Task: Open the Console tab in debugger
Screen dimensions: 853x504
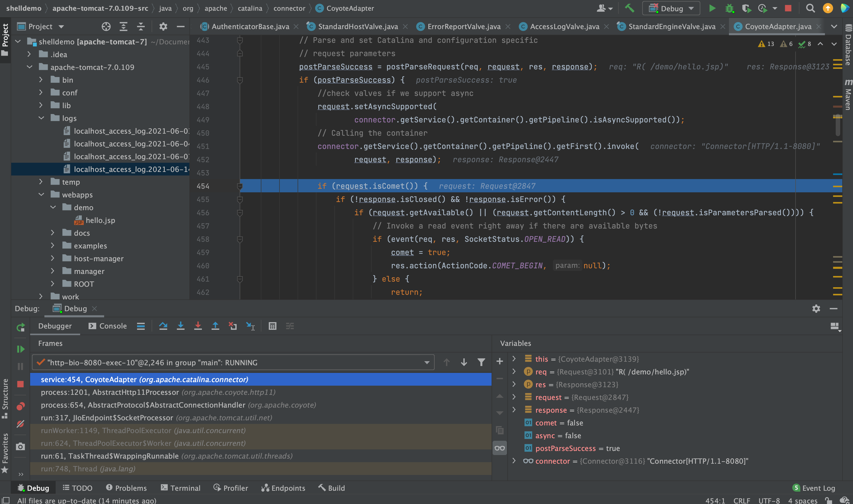Action: [x=107, y=326]
